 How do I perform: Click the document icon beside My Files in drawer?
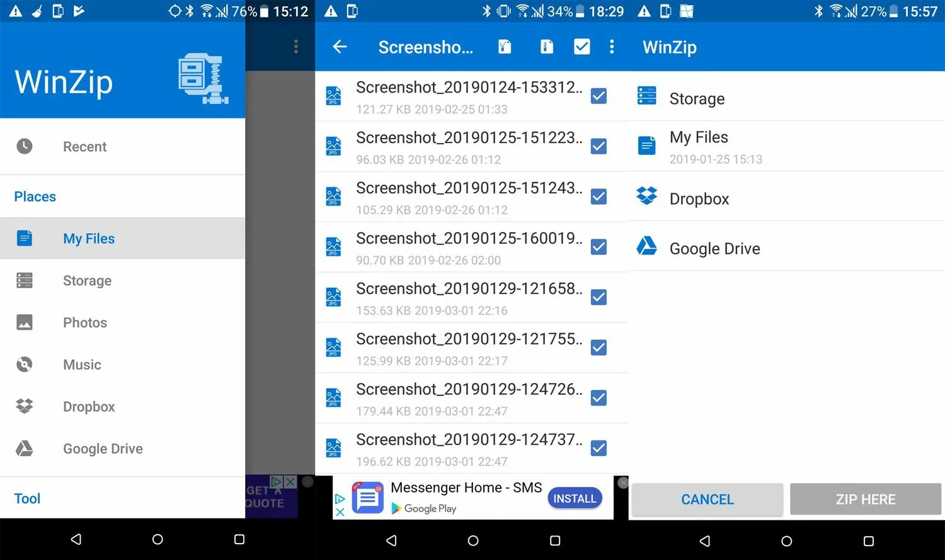point(25,238)
